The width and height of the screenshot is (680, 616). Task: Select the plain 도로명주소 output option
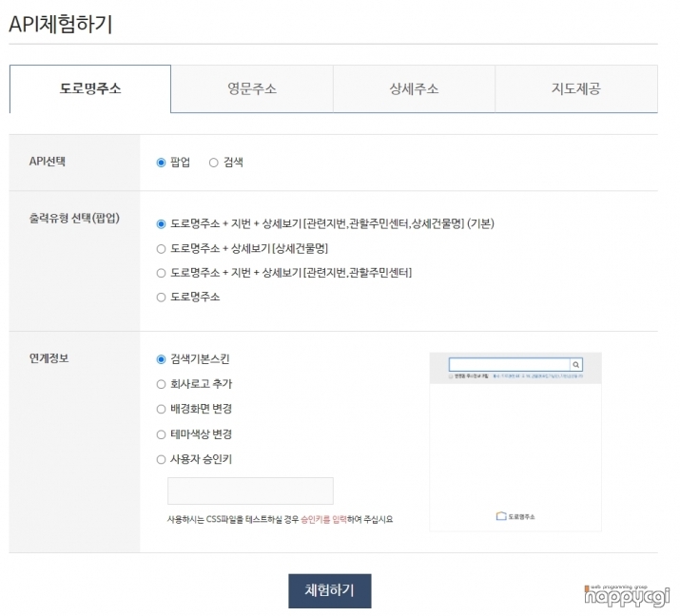click(161, 298)
